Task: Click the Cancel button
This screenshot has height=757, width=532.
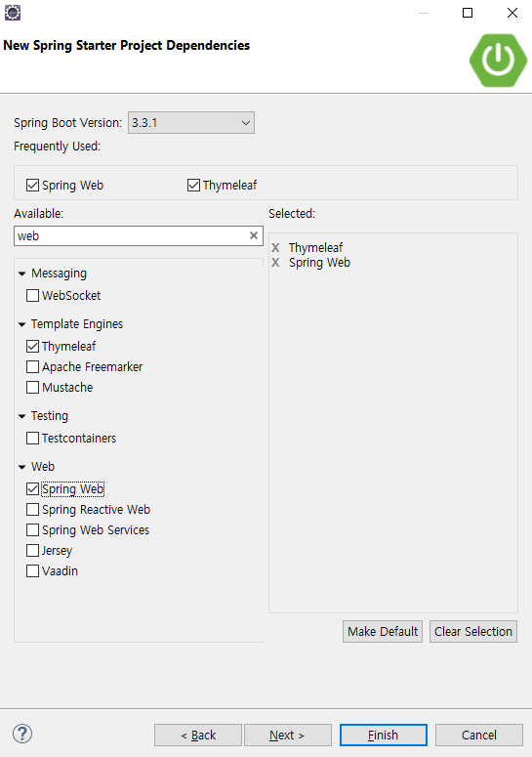Action: click(x=479, y=735)
